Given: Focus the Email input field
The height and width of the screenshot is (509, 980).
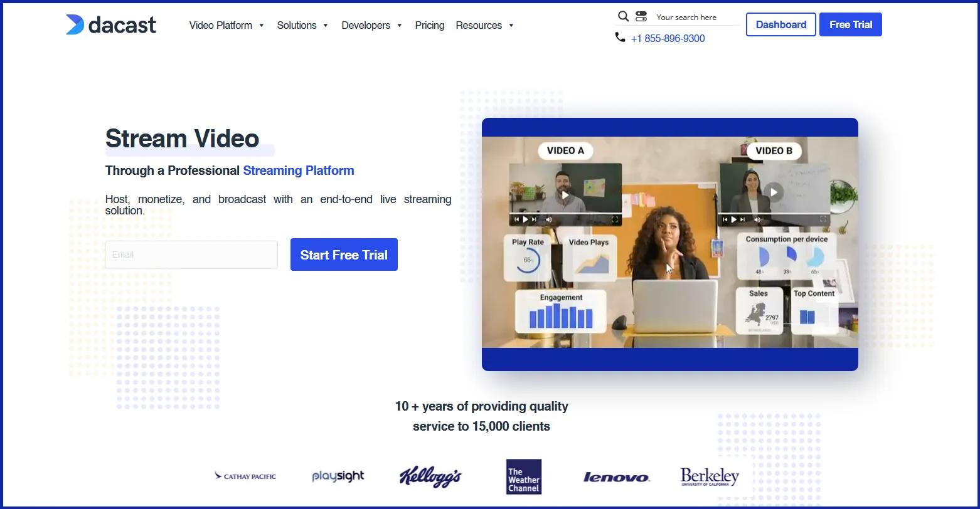Looking at the screenshot, I should tap(191, 255).
